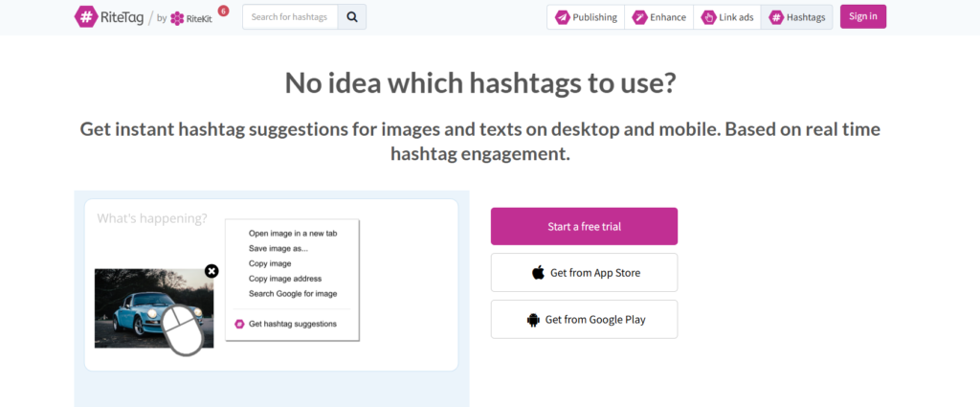Click the Link ads hexagon icon

coord(709,17)
